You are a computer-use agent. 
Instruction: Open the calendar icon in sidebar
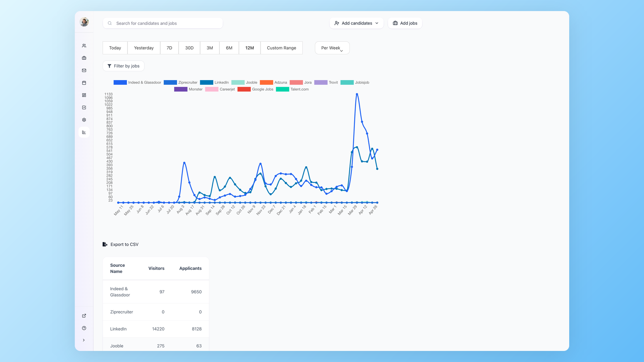click(84, 83)
